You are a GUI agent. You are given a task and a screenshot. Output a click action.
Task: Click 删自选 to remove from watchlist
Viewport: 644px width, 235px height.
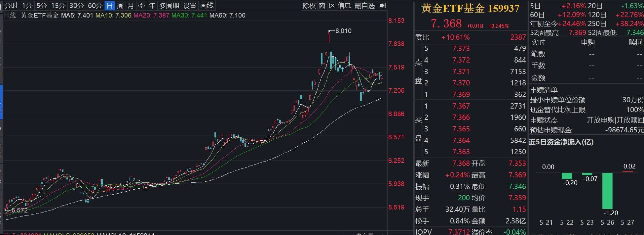pyautogui.click(x=365, y=6)
